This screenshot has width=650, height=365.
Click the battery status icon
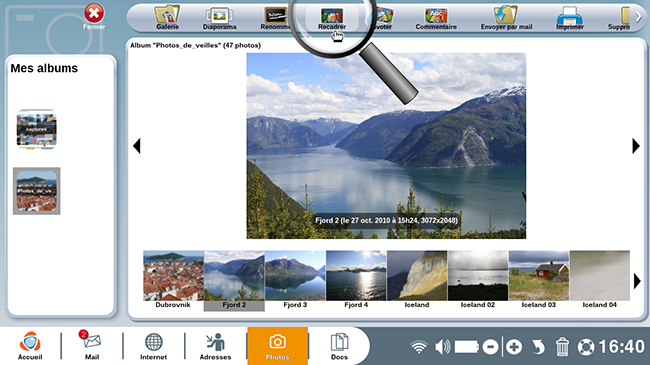(467, 347)
